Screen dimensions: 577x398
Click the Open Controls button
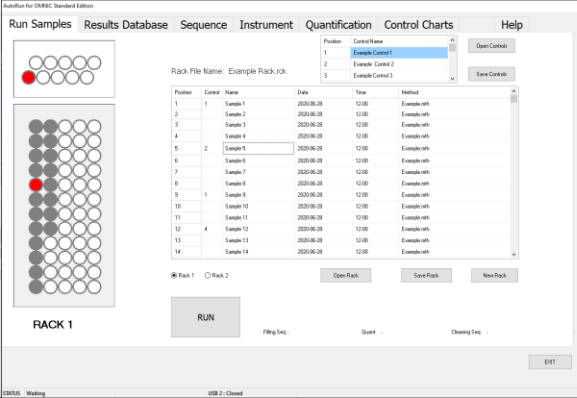(x=491, y=46)
